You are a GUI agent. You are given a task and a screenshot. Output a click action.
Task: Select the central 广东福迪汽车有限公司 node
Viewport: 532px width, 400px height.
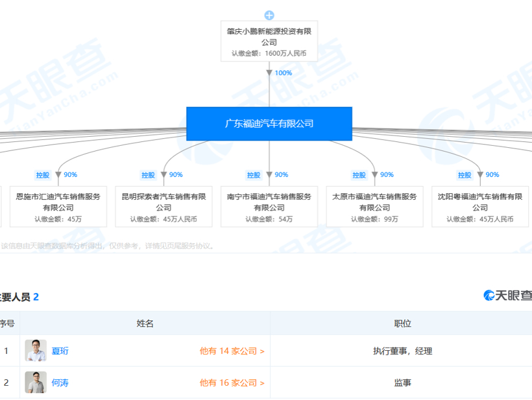(x=269, y=124)
